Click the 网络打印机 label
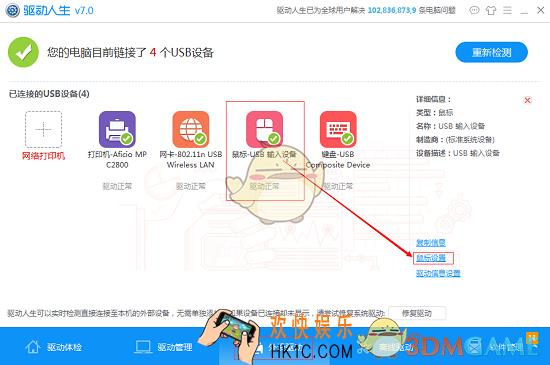This screenshot has width=550, height=365. (x=43, y=156)
